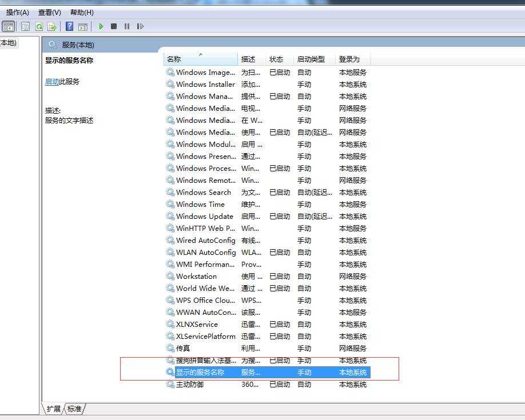Sort by the 名称 column header

click(x=201, y=59)
